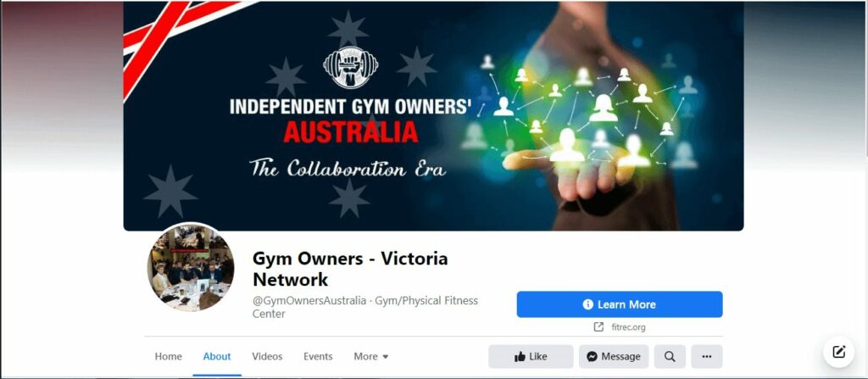868x379 pixels.
Task: Click the Learn More button
Action: 620,304
